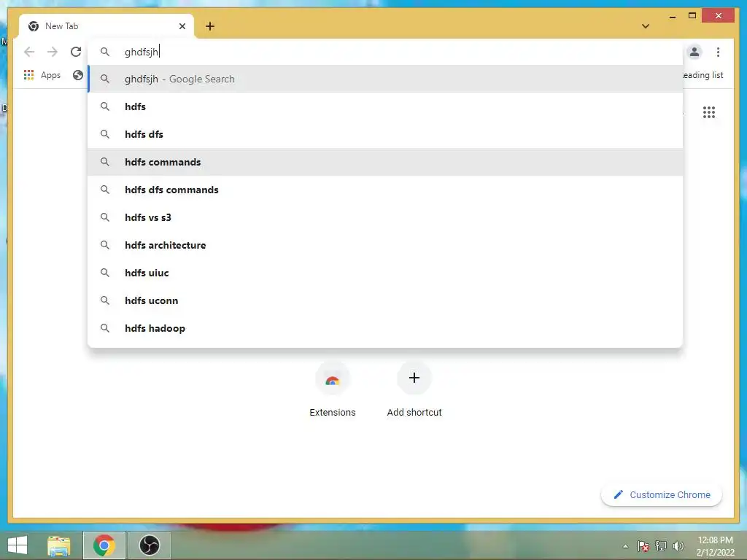Screen dimensions: 747x560
Task: Click the Customize Chrome button
Action: point(661,495)
